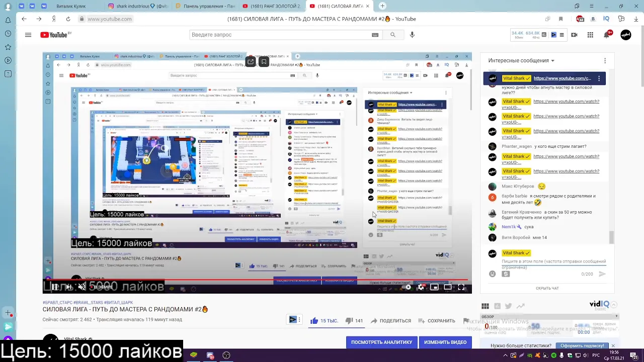Open the YouTube apps grid
644x362 pixels.
[x=590, y=35]
